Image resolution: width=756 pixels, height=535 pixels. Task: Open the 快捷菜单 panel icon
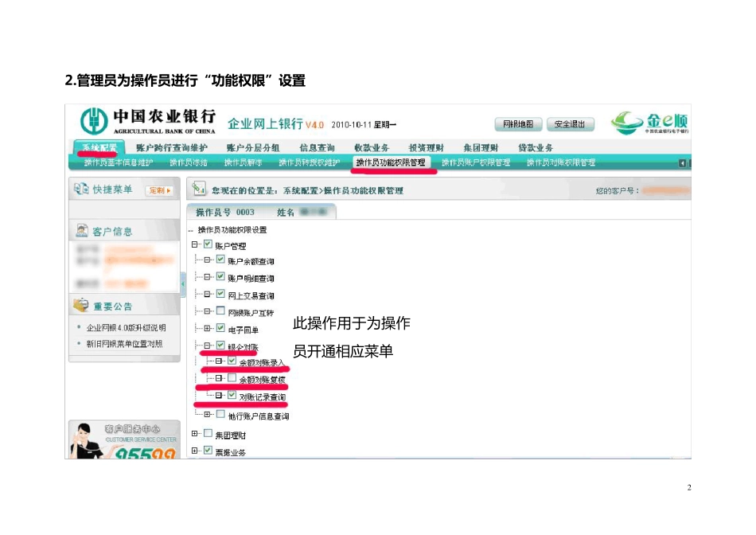coord(81,189)
